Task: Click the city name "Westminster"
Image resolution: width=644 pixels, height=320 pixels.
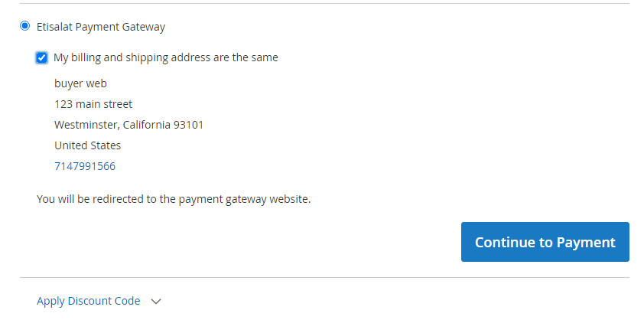Action: [84, 125]
